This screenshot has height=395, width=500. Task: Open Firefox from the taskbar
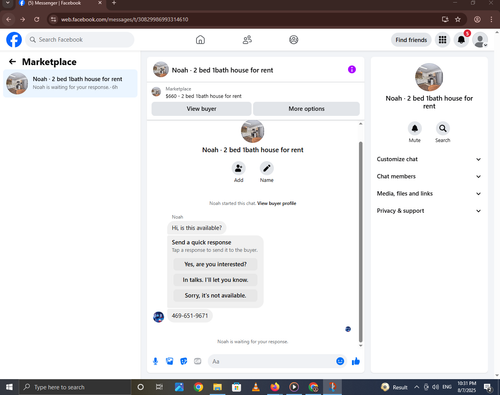(275, 387)
